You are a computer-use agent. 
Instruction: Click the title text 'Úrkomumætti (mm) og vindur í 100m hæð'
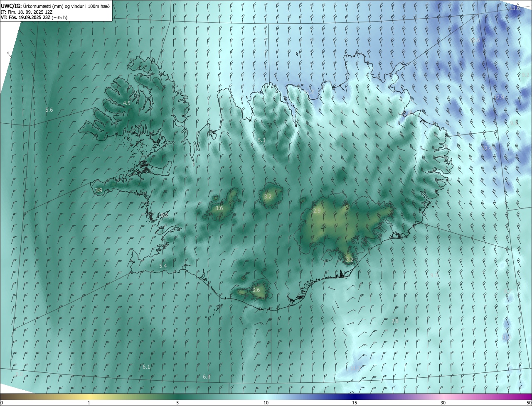click(x=66, y=6)
